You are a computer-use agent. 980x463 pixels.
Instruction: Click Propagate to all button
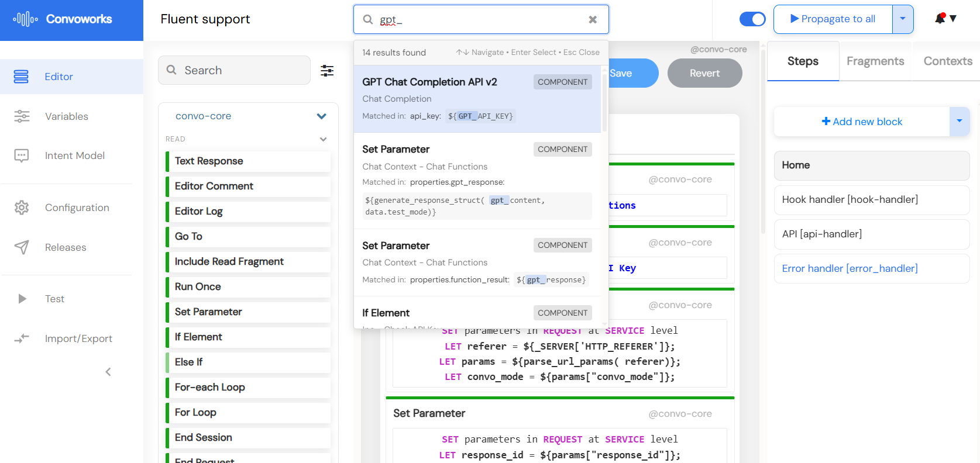pos(833,19)
